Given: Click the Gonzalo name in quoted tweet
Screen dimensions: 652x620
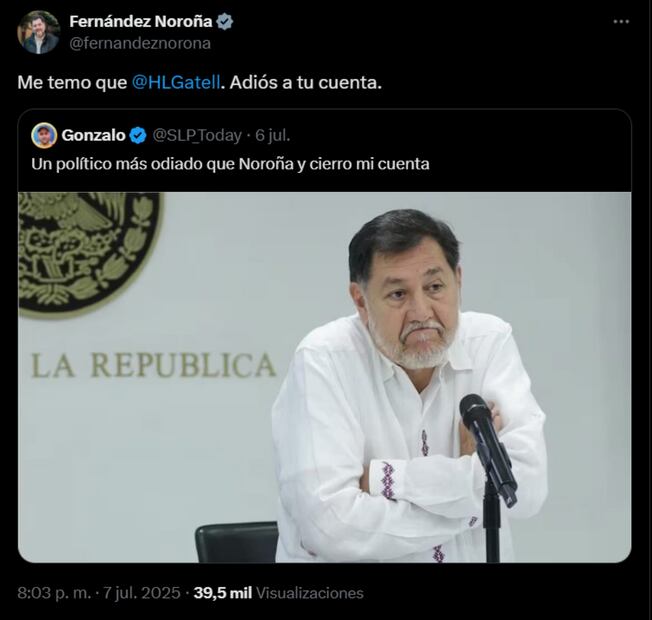Looking at the screenshot, I should [x=92, y=135].
